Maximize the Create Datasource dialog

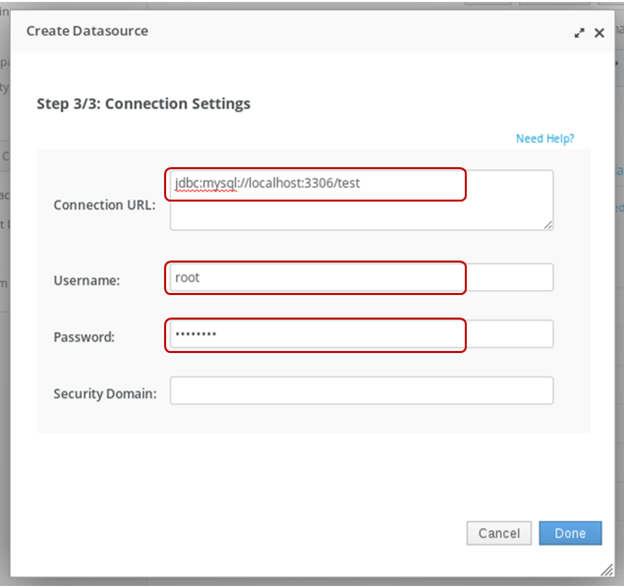tap(579, 33)
